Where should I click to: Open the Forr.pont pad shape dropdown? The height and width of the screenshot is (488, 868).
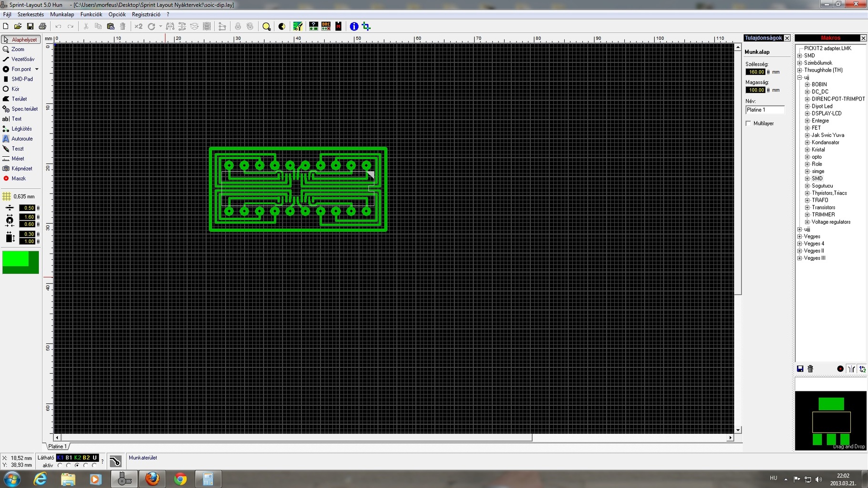(37, 69)
